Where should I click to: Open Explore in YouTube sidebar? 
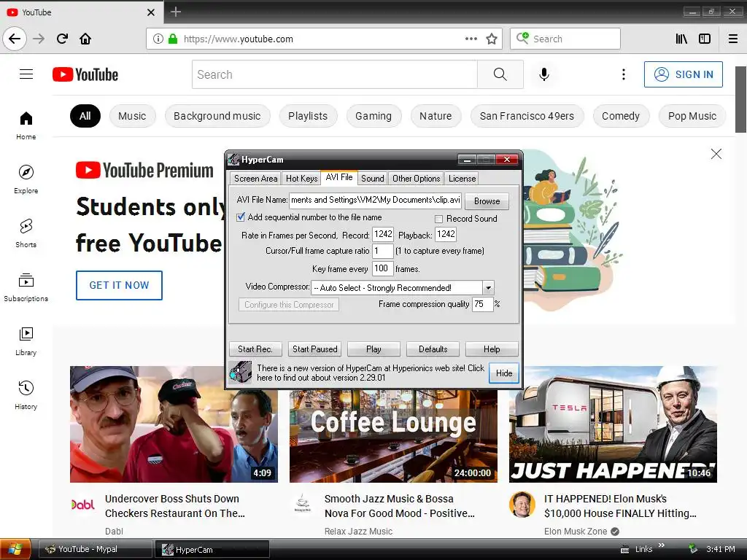pos(26,179)
